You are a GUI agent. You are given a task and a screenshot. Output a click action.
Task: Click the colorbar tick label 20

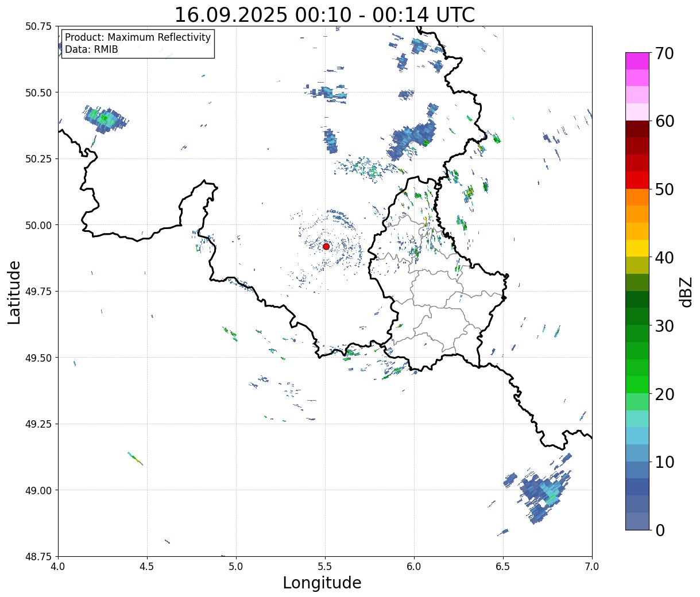click(x=664, y=394)
